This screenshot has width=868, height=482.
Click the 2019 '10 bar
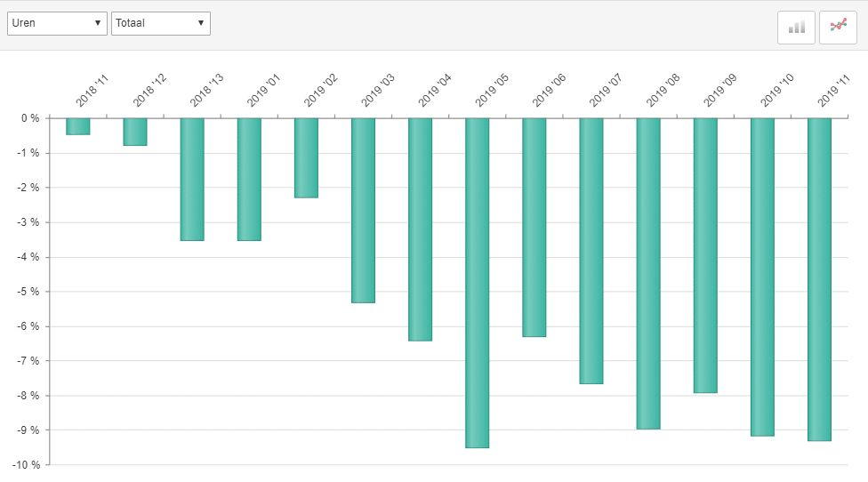coord(762,277)
